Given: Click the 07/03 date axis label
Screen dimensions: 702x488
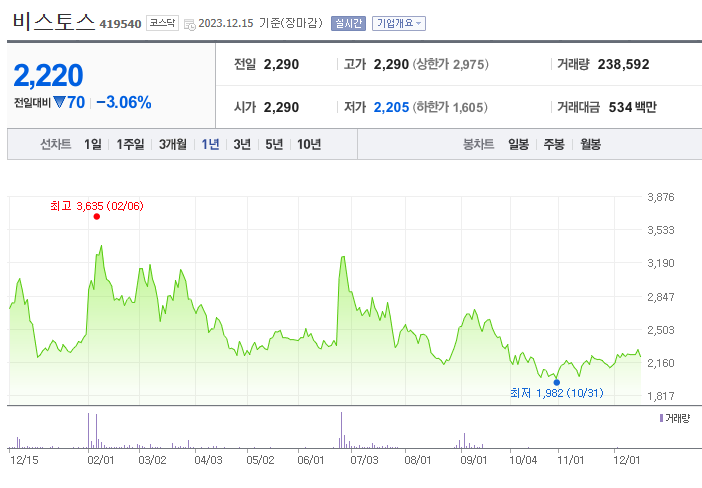Looking at the screenshot, I should [364, 460].
